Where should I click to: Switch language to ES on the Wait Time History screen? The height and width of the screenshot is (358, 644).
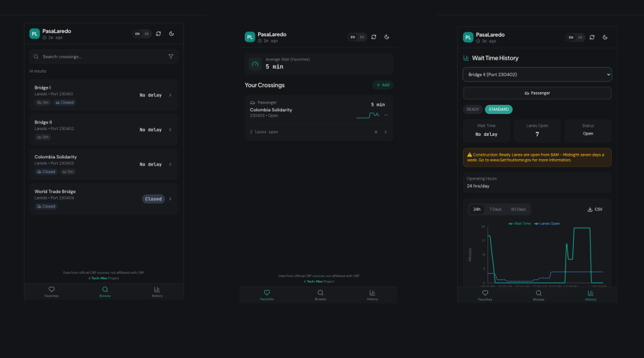tap(580, 37)
